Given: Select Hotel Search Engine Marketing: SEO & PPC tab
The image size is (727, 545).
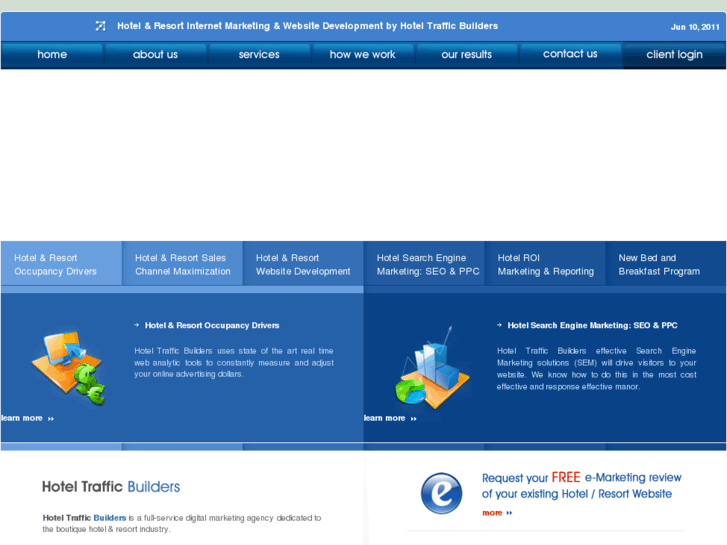Looking at the screenshot, I should (x=424, y=264).
